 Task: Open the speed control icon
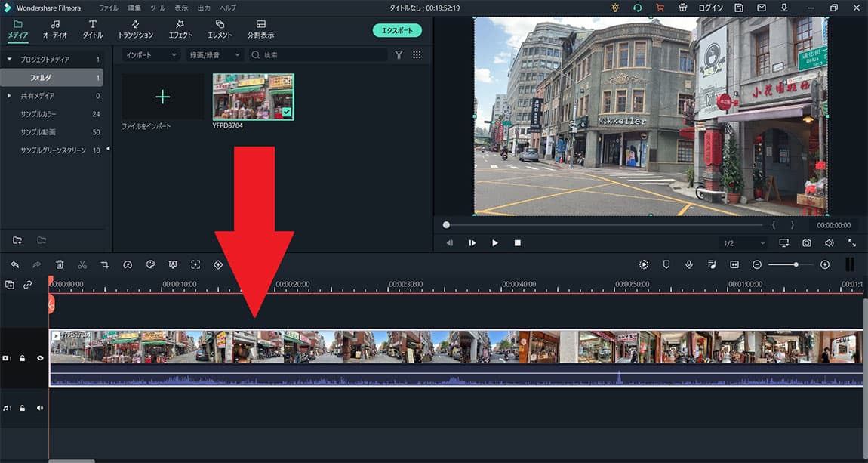click(128, 264)
